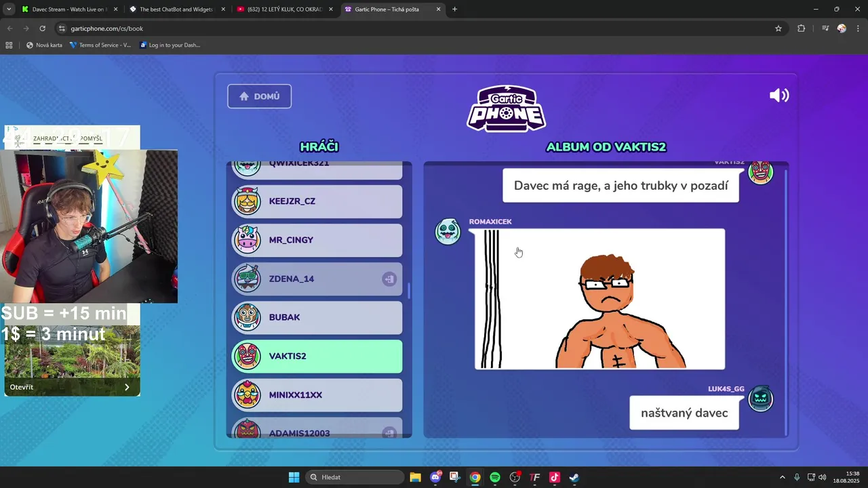Click MR_CINGY's unicorn avatar
This screenshot has width=868, height=488.
pyautogui.click(x=248, y=240)
